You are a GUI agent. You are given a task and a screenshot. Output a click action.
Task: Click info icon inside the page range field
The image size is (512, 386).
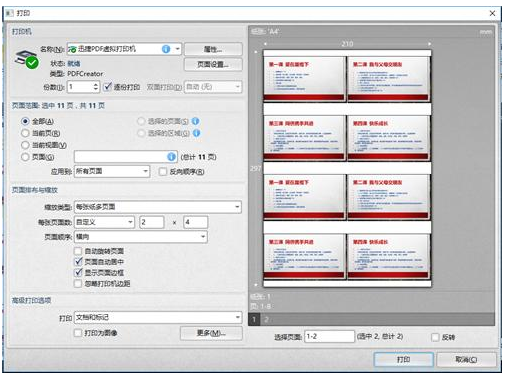[x=171, y=157]
